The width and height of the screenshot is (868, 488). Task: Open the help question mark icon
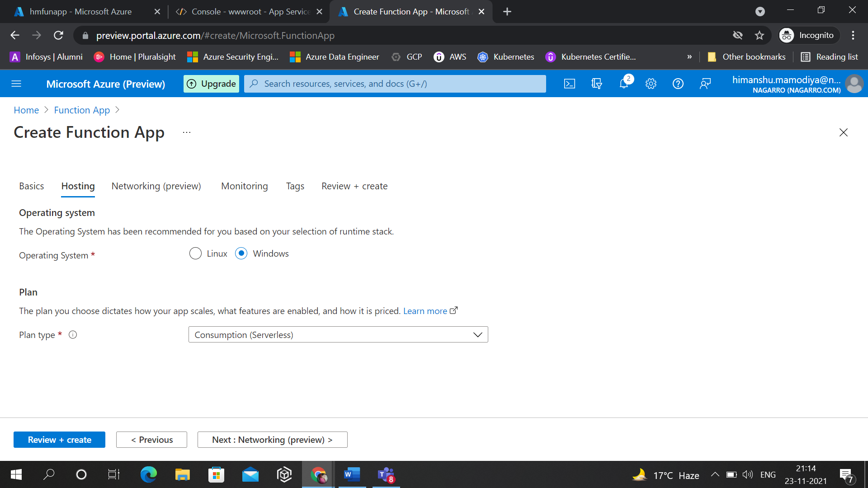pyautogui.click(x=678, y=84)
